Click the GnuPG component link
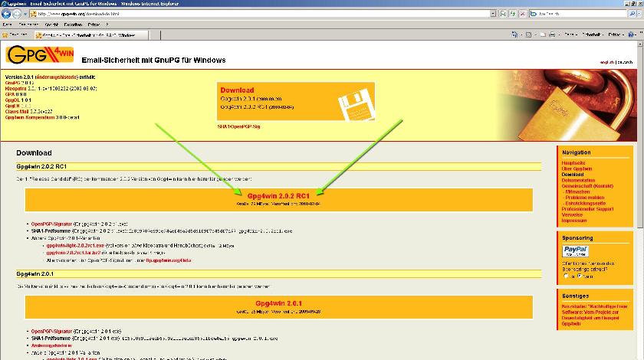Image resolution: width=644 pixels, height=360 pixels. click(12, 83)
